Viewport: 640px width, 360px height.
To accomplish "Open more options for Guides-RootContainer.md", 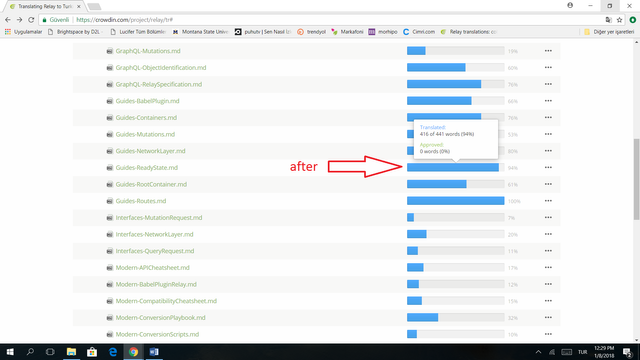I will pos(548,184).
